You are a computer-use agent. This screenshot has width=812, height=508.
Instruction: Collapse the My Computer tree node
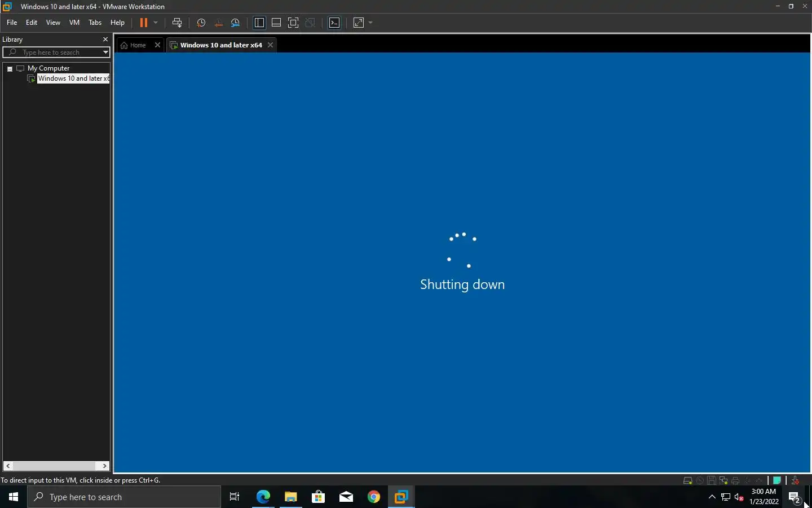[10, 68]
